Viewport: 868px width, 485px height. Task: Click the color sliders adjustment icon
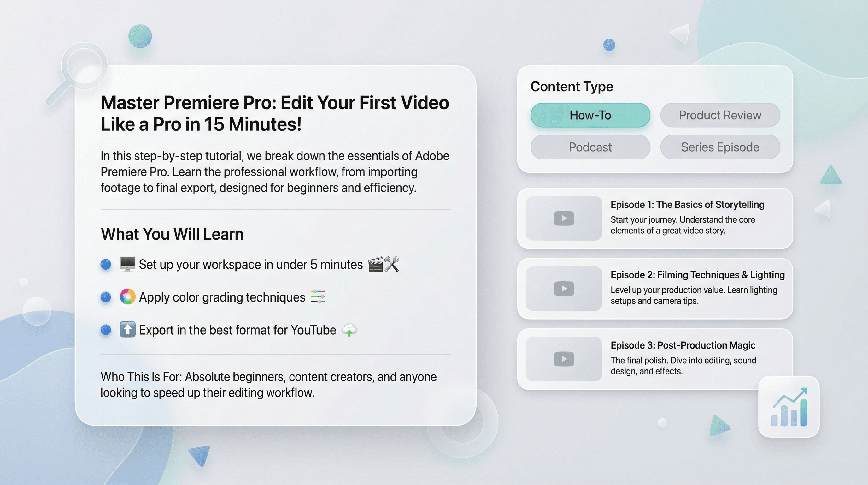[318, 296]
